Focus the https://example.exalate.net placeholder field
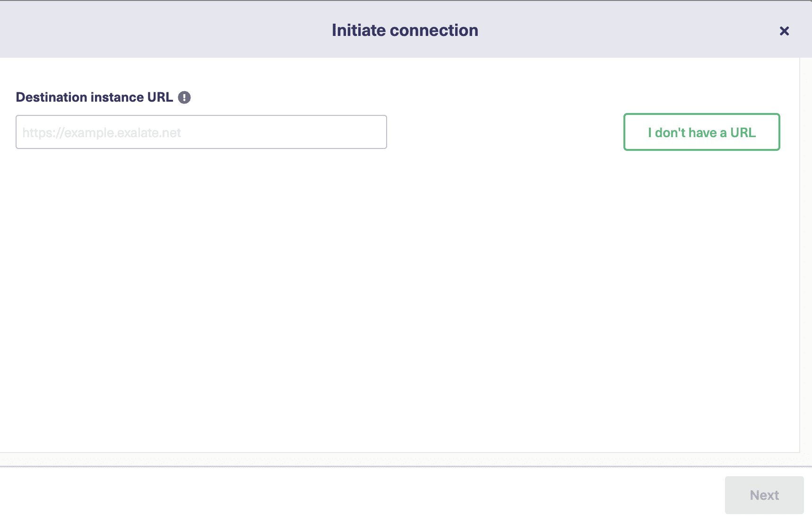This screenshot has width=812, height=523. 201,132
